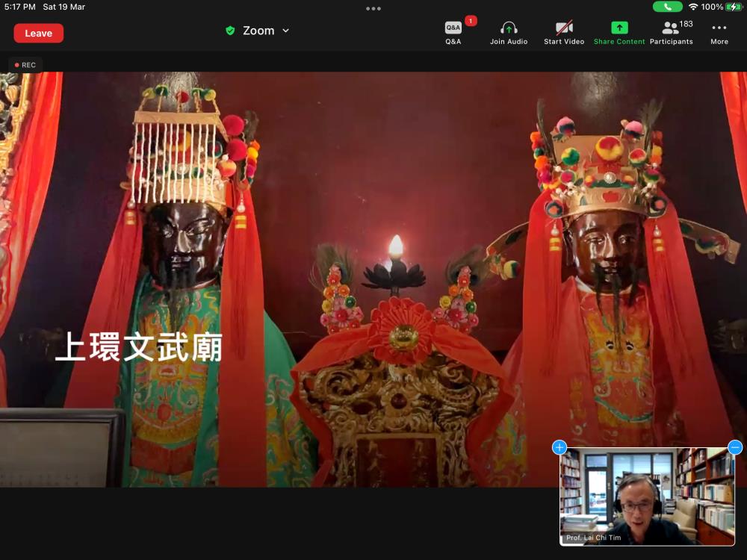Join Audio with headphone icon

click(509, 33)
